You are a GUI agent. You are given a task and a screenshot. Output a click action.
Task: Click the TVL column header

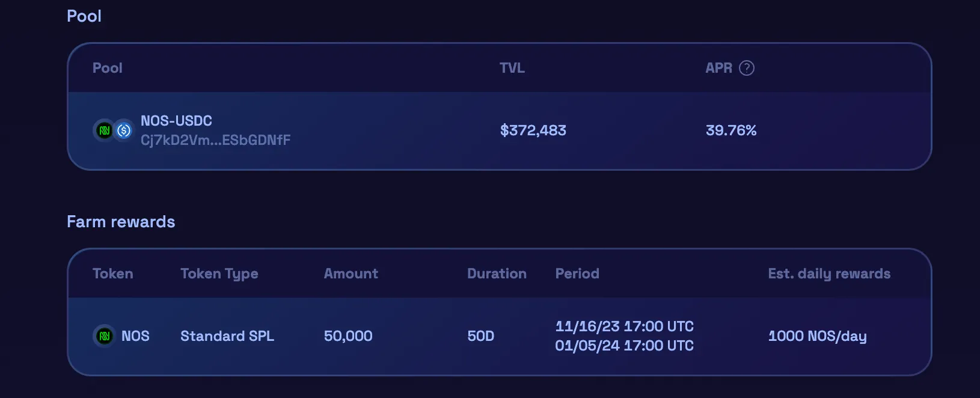[512, 69]
